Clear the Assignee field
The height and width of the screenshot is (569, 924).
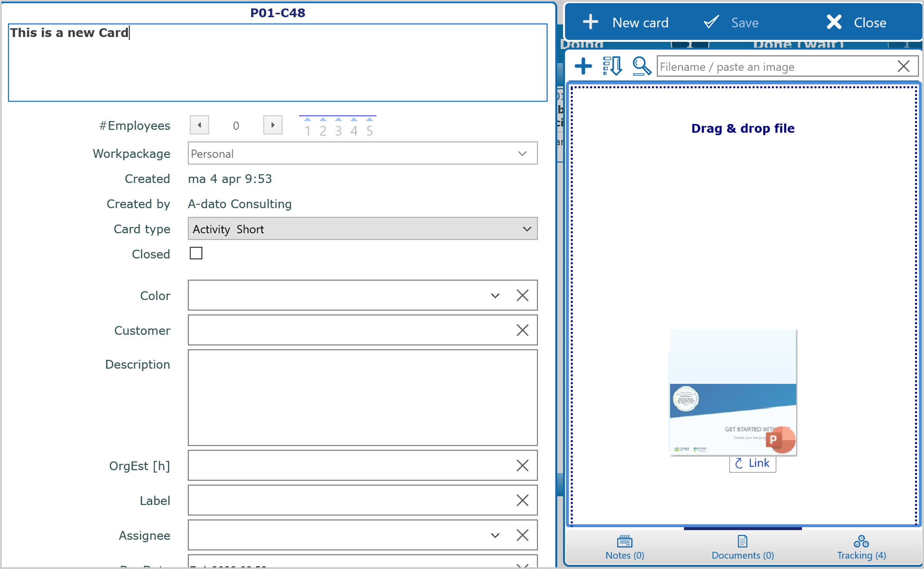coord(522,536)
